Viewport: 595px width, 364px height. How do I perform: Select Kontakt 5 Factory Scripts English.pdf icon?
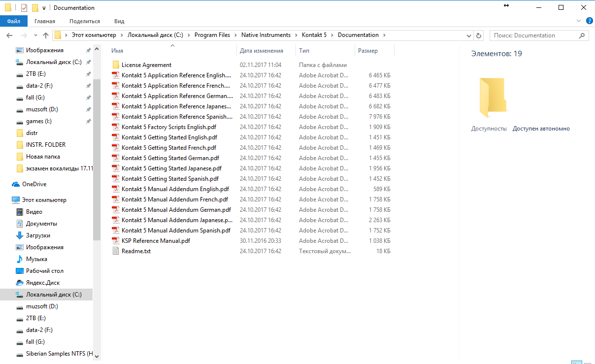coord(116,127)
